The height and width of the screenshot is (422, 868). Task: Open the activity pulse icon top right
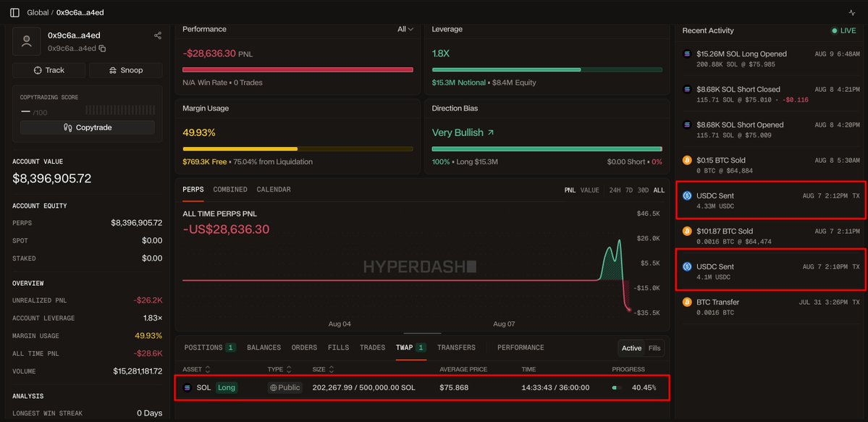coord(851,12)
